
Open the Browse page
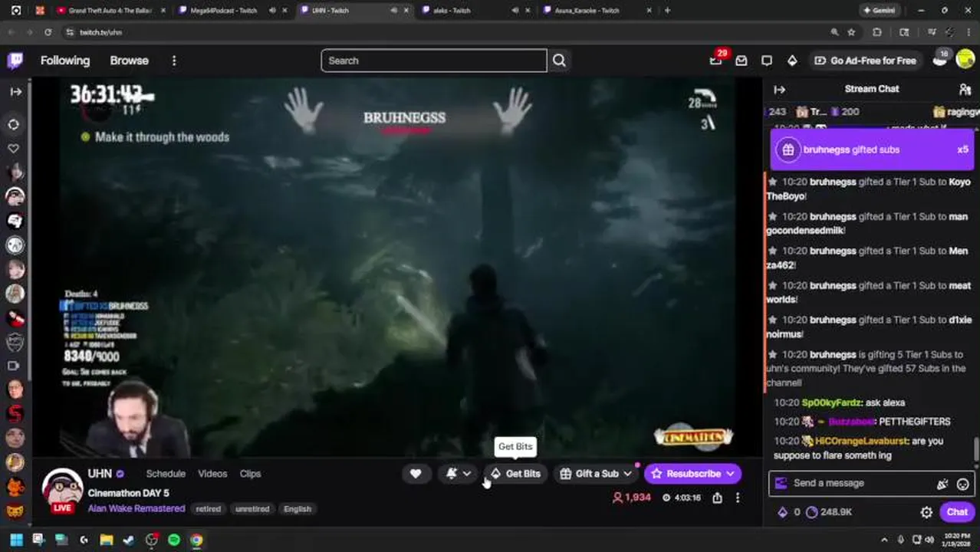coord(129,61)
